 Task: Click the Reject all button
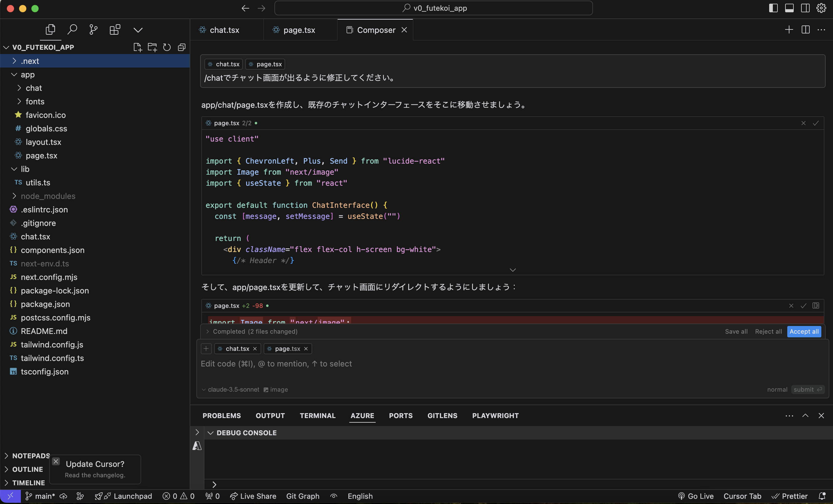pyautogui.click(x=768, y=331)
